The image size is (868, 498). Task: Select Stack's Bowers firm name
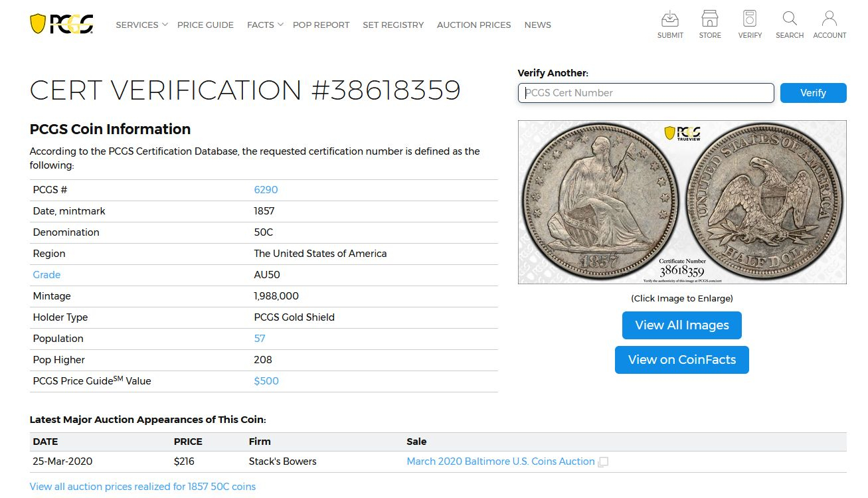pos(283,461)
